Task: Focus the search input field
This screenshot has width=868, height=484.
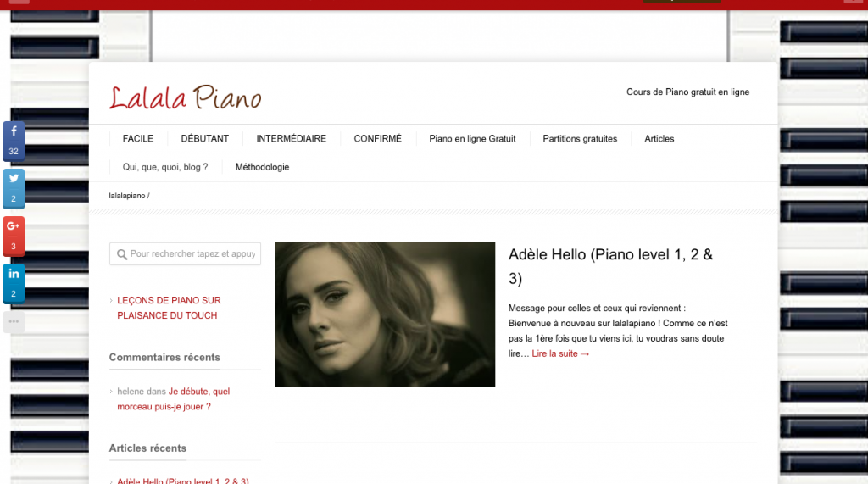Action: 185,253
